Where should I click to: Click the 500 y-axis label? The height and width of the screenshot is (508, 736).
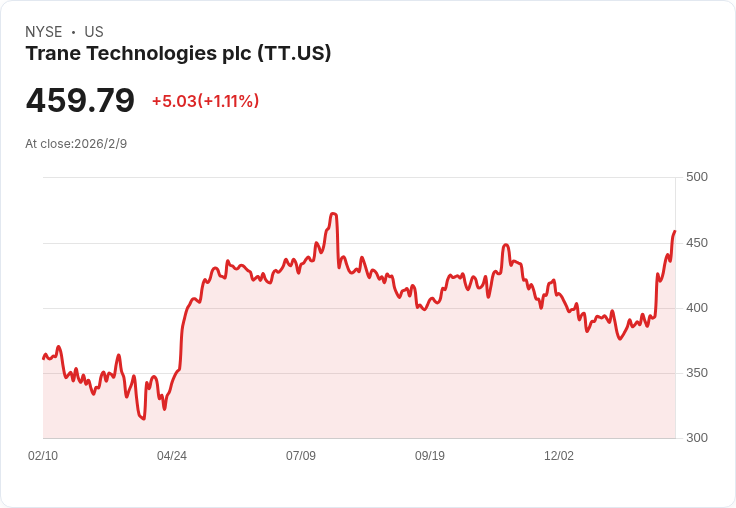(696, 177)
